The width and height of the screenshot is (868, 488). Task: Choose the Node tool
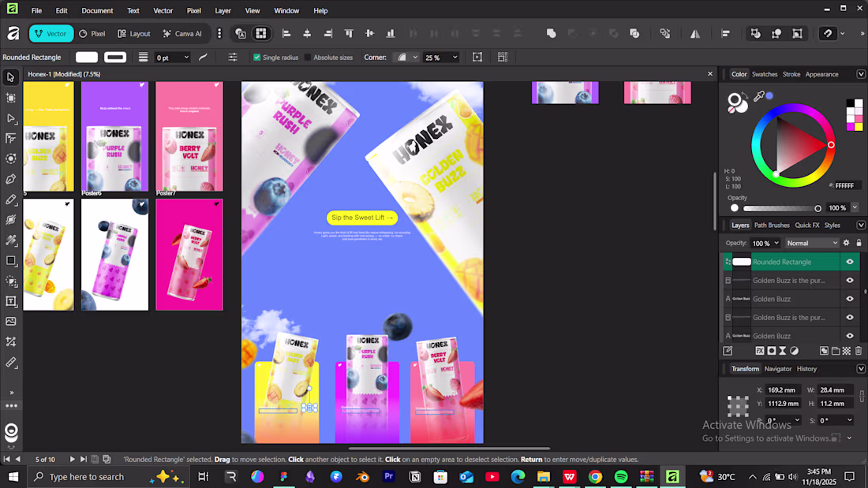(11, 118)
